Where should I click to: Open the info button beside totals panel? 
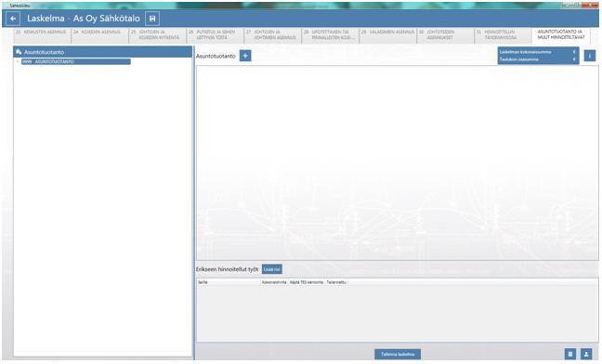click(590, 56)
